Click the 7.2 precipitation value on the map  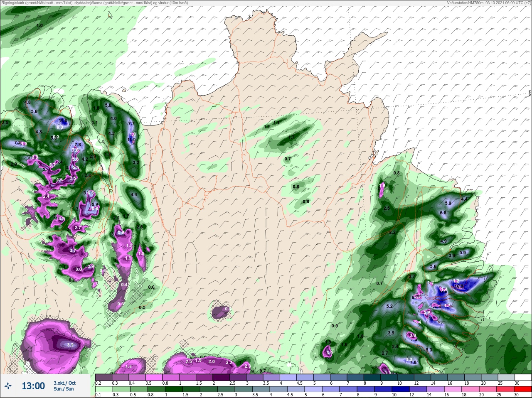click(x=17, y=142)
